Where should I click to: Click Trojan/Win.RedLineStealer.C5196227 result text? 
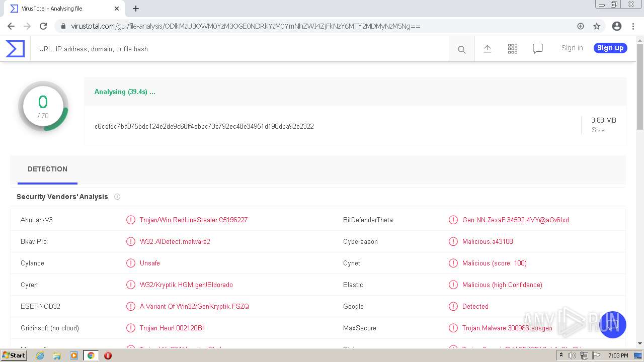[194, 220]
